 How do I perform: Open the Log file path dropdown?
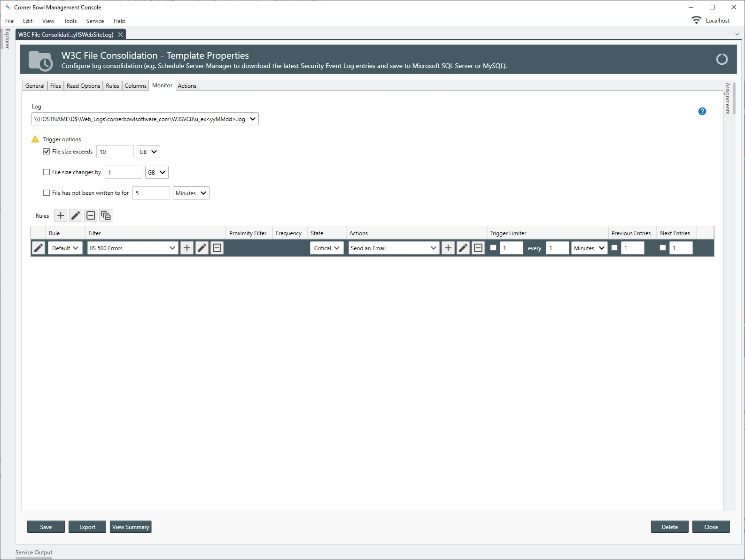[253, 119]
